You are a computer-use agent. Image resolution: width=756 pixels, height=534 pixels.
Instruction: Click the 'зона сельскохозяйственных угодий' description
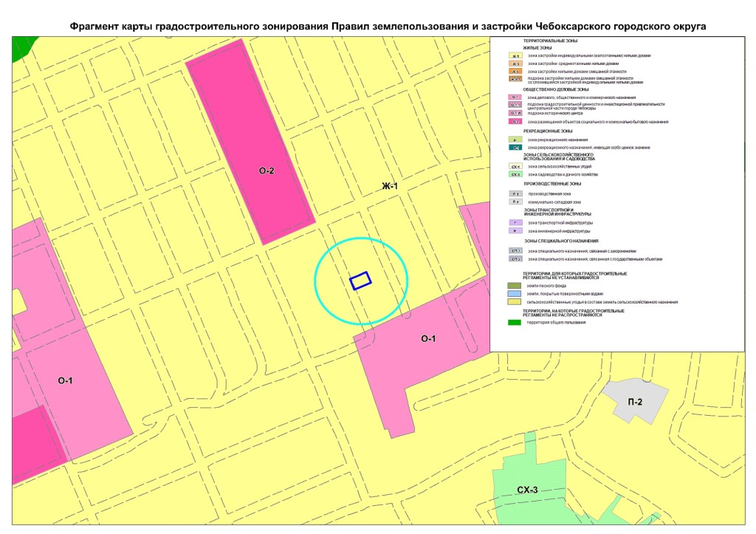[x=560, y=166]
